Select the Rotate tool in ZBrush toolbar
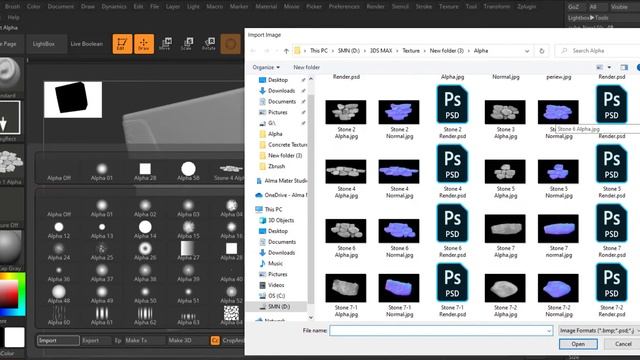640x360 pixels. pyautogui.click(x=209, y=44)
